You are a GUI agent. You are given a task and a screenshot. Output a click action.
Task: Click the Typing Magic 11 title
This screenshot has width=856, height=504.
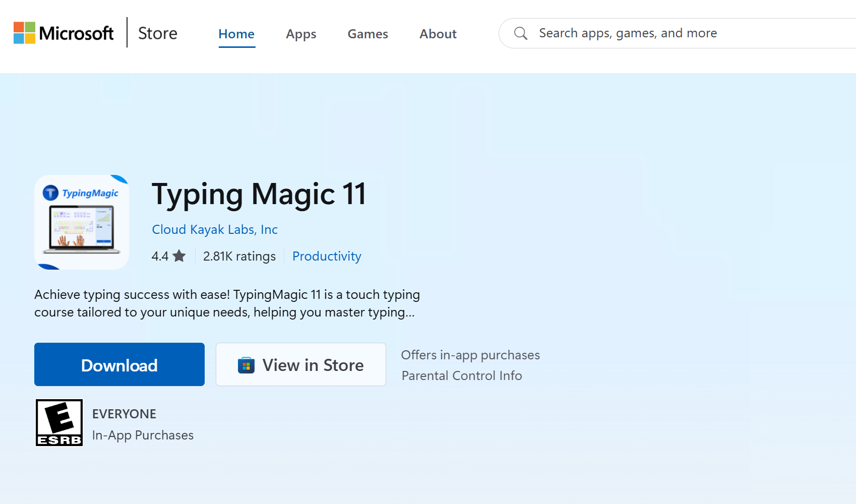pyautogui.click(x=259, y=195)
